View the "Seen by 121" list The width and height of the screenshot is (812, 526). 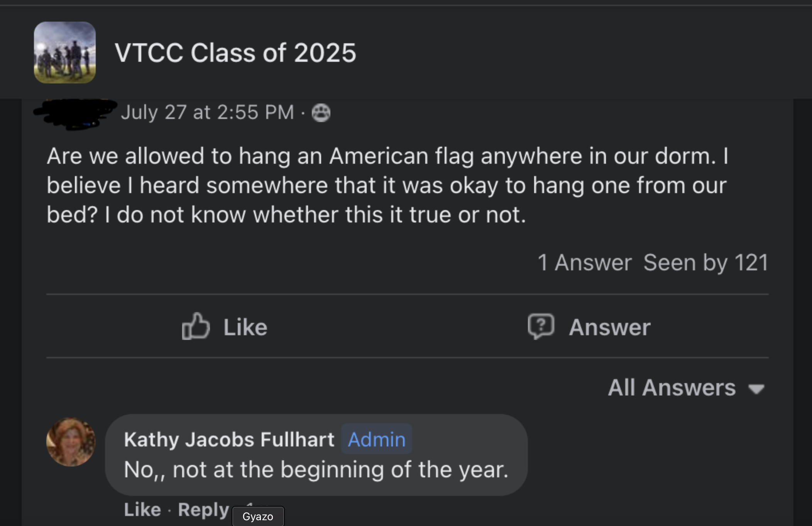tap(705, 263)
